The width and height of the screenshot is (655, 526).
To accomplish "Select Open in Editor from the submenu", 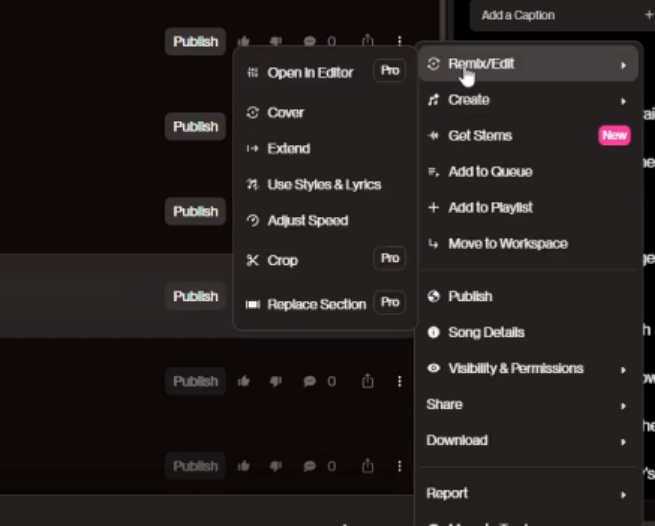I will click(x=310, y=72).
